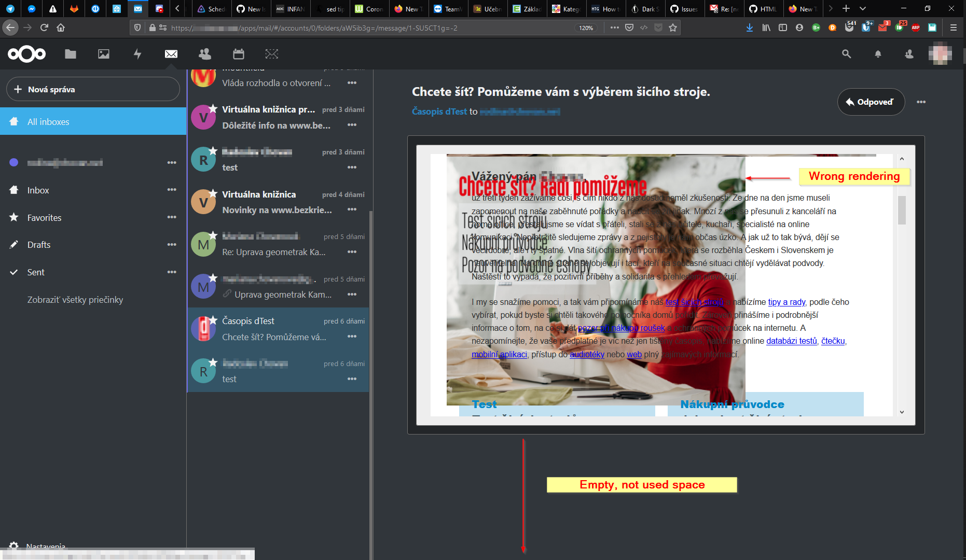The image size is (966, 560).
Task: Click the Odpoveď reply button
Action: [x=871, y=102]
